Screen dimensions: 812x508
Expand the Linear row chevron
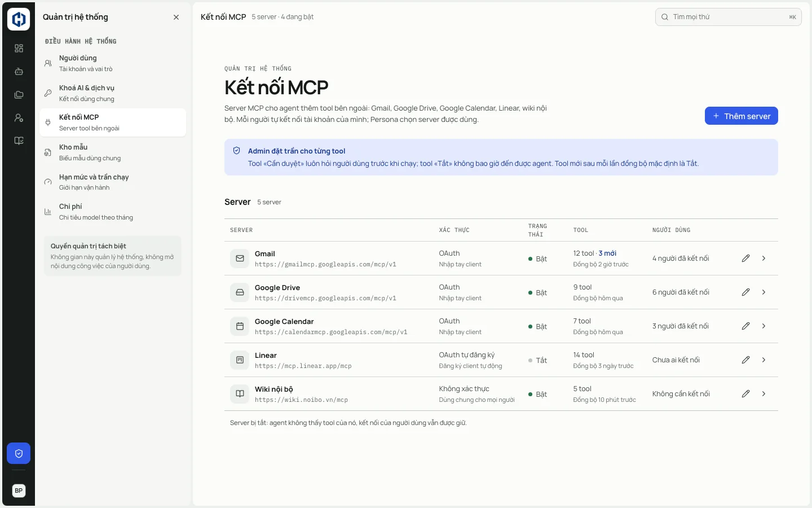pos(764,360)
